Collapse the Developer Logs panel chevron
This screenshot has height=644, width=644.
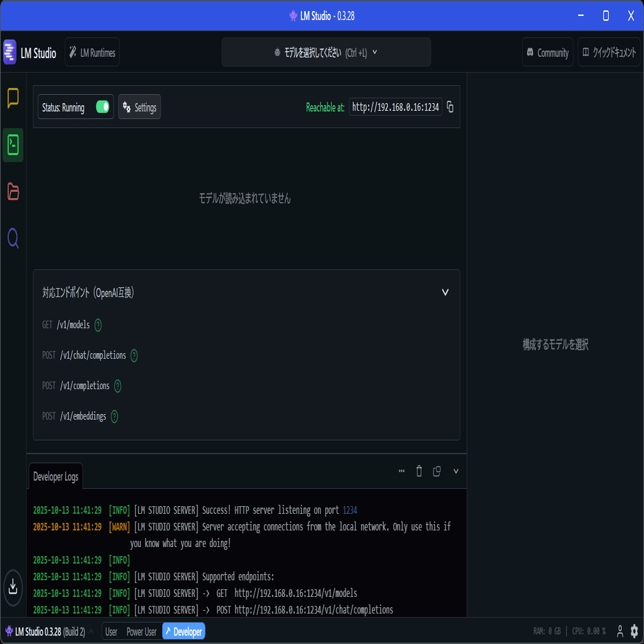[456, 471]
